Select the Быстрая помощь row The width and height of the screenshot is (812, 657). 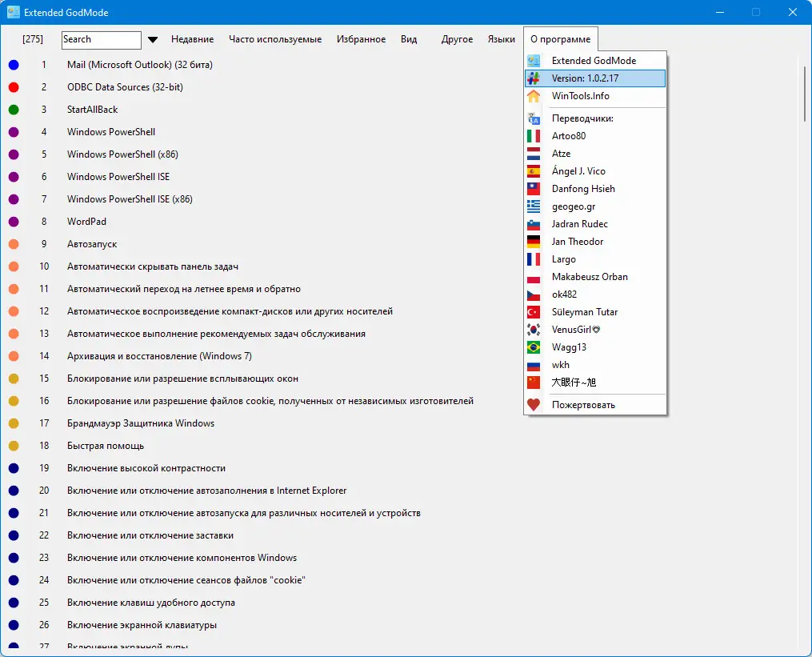[106, 446]
